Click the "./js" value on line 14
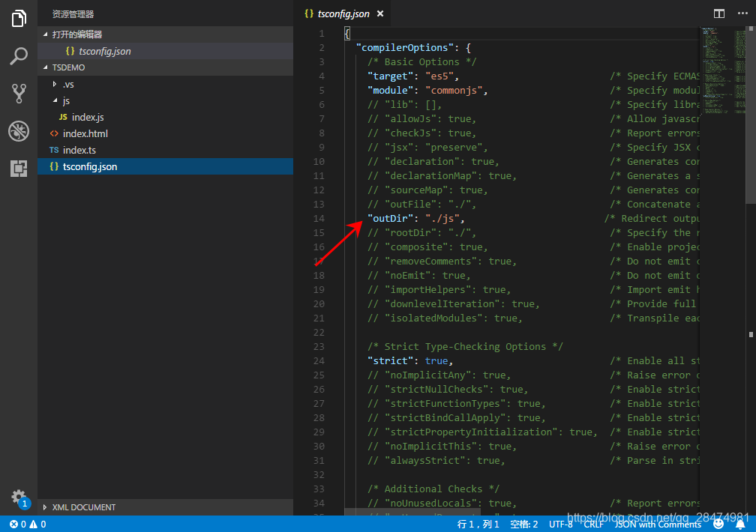The width and height of the screenshot is (756, 532). (x=442, y=218)
